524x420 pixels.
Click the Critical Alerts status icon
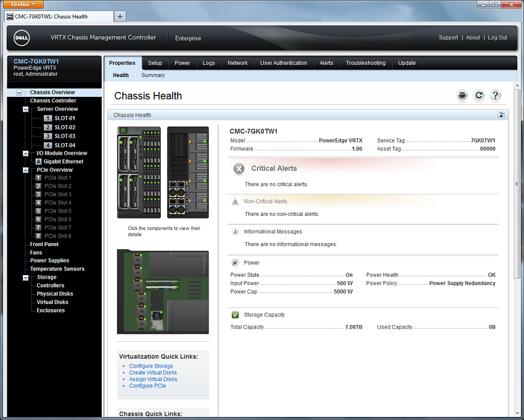point(239,169)
